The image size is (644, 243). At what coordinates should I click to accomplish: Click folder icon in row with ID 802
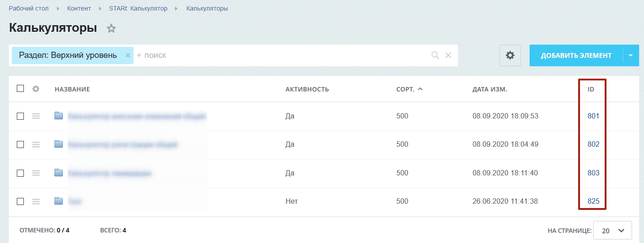(x=59, y=144)
